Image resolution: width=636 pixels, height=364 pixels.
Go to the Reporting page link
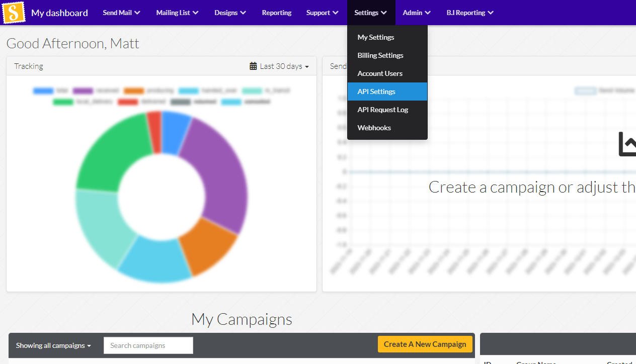coord(276,13)
